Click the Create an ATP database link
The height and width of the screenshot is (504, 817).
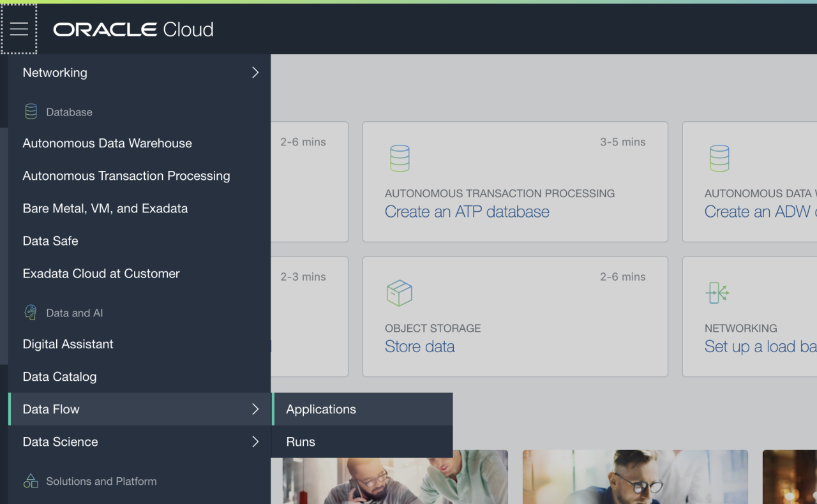[467, 212]
